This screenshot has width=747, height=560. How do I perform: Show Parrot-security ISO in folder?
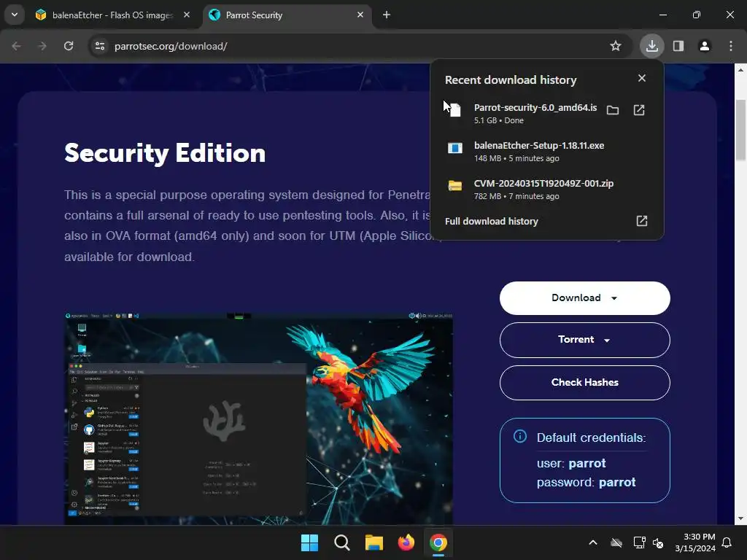(613, 111)
